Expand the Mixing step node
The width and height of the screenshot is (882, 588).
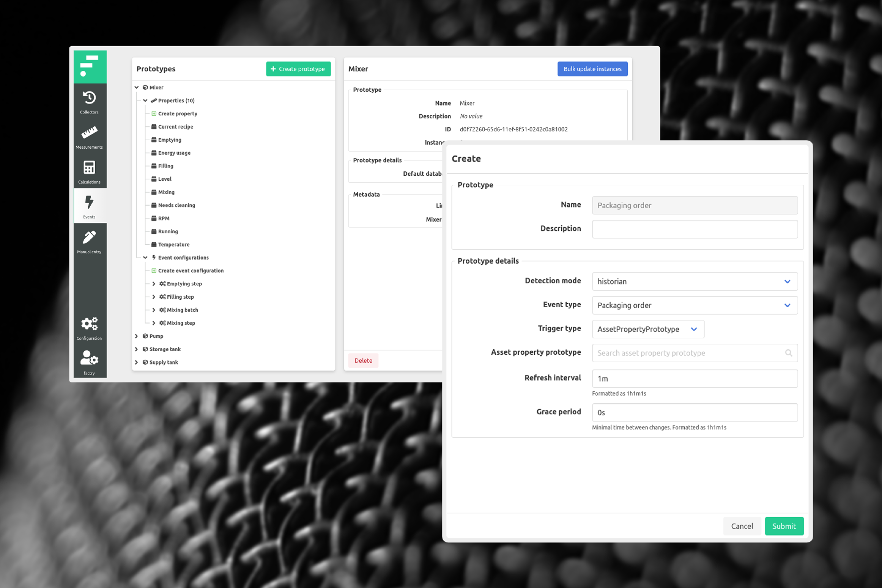154,323
